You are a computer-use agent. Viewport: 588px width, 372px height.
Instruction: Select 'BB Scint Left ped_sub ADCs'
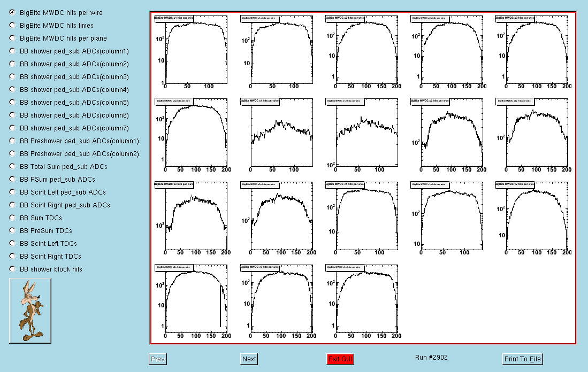click(12, 192)
